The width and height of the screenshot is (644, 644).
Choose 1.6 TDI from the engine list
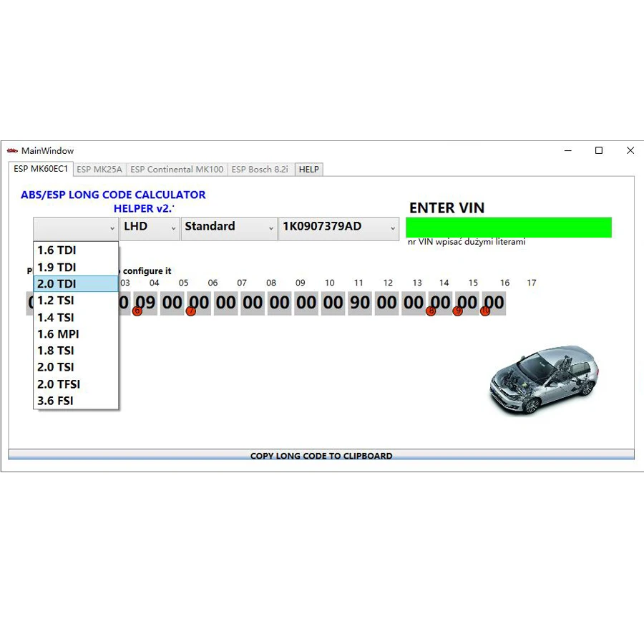pos(76,250)
